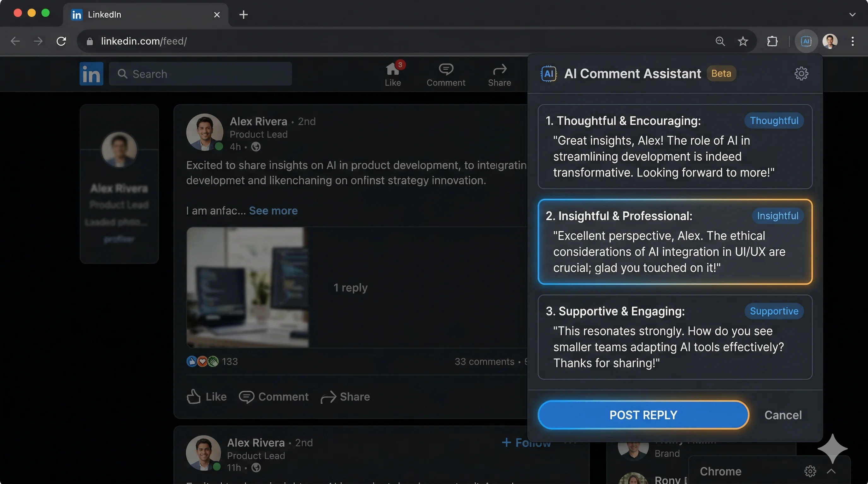Open Alex Rivera's avatar on 11h post

click(x=203, y=453)
